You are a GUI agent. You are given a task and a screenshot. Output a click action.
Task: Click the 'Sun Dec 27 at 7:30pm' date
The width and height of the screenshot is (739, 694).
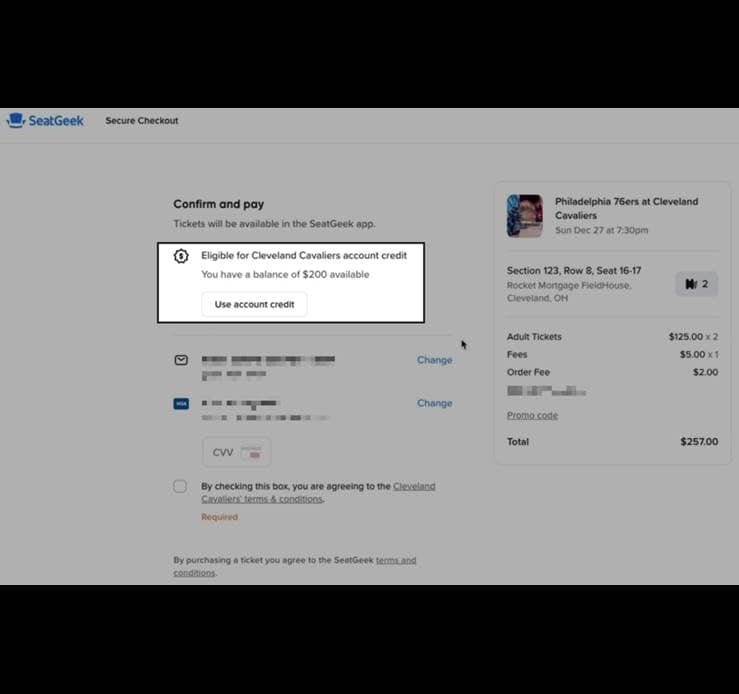(601, 230)
